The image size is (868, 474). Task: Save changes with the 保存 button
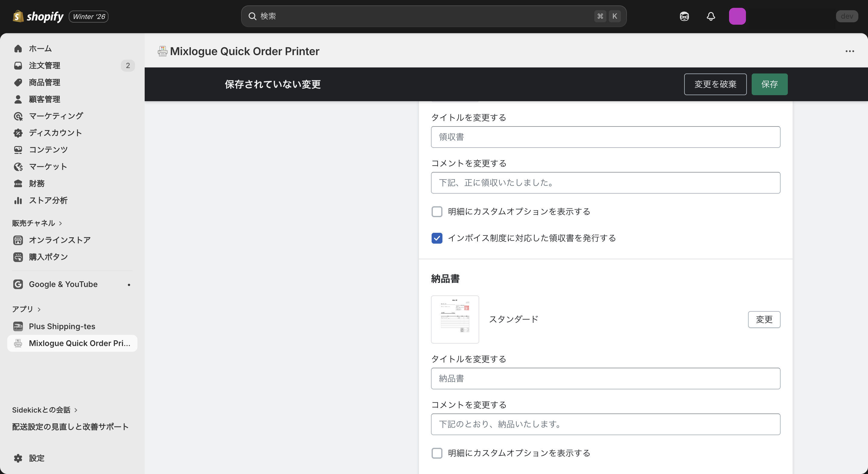[769, 84]
